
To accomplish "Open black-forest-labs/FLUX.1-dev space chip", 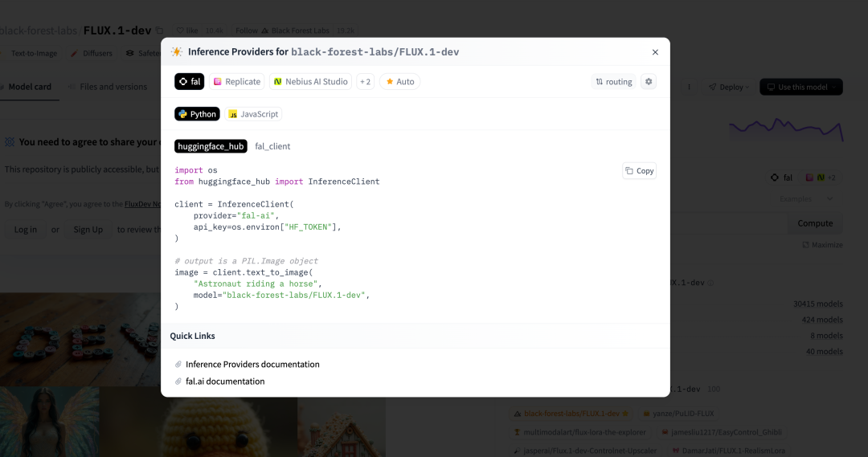I will pyautogui.click(x=572, y=414).
